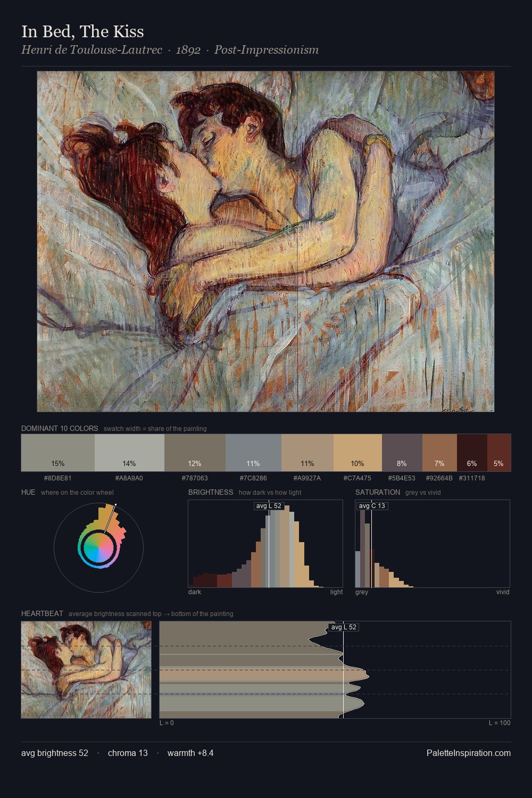The height and width of the screenshot is (798, 532).
Task: Click the #7C8286 blue-grey swatch at 11%
Action: coord(253,453)
